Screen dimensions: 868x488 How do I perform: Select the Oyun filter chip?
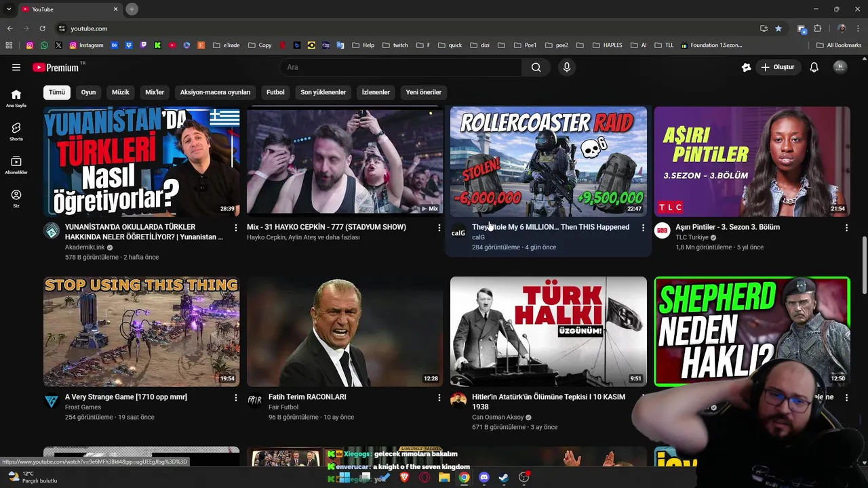click(x=89, y=92)
